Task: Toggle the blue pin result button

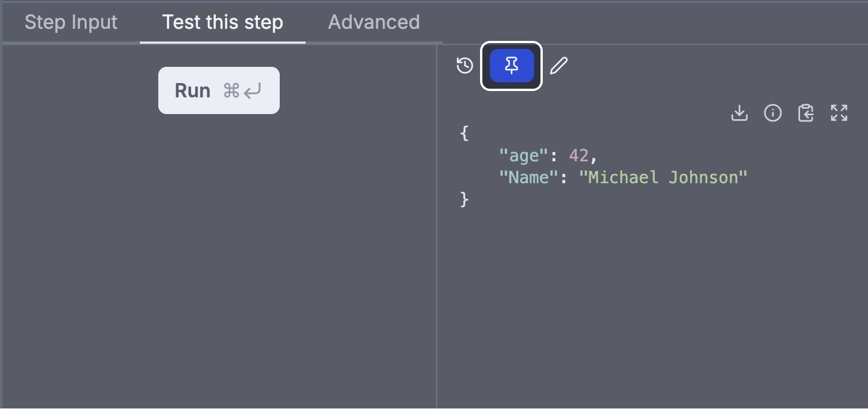Action: coord(512,66)
